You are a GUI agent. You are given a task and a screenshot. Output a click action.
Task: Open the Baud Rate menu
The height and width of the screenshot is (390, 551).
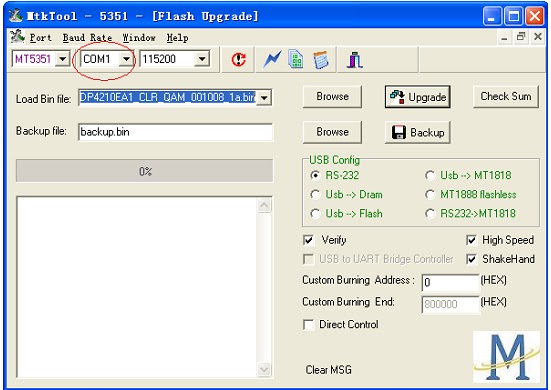87,38
